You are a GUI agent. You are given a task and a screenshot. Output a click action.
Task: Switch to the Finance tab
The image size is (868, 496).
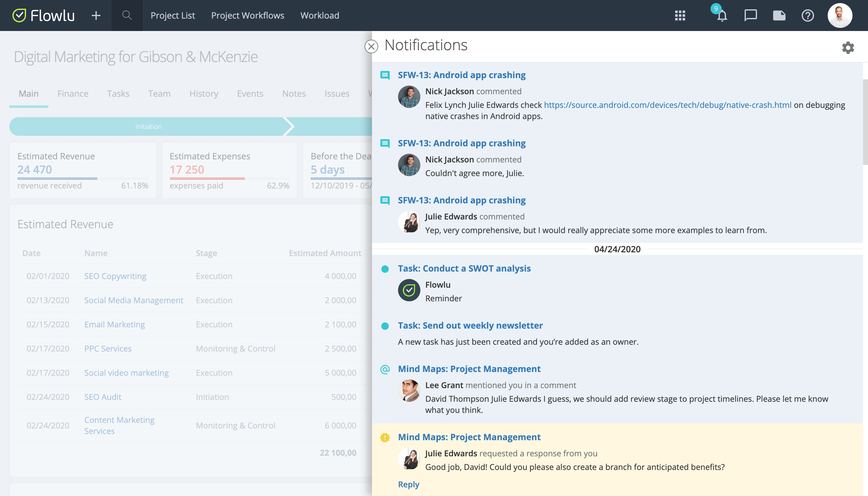(x=73, y=93)
